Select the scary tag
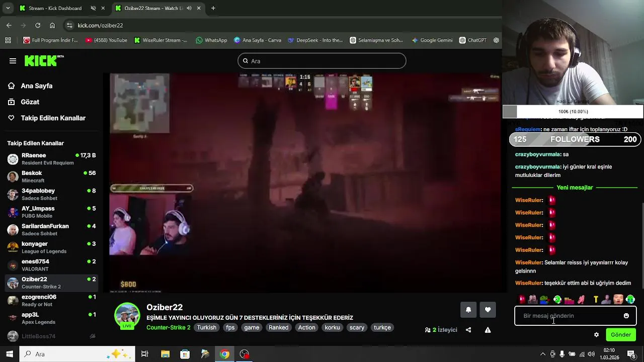Image resolution: width=644 pixels, height=362 pixels. 357,327
